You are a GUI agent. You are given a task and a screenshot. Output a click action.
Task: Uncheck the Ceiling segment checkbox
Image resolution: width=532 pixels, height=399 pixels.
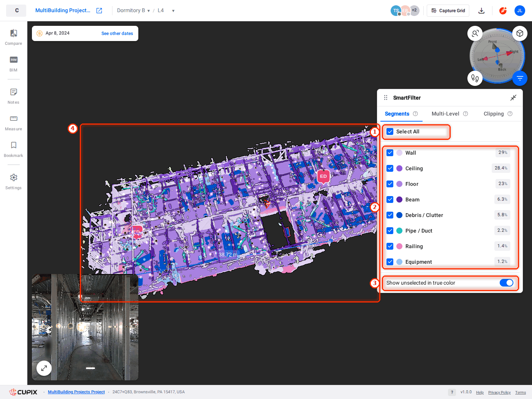[390, 168]
